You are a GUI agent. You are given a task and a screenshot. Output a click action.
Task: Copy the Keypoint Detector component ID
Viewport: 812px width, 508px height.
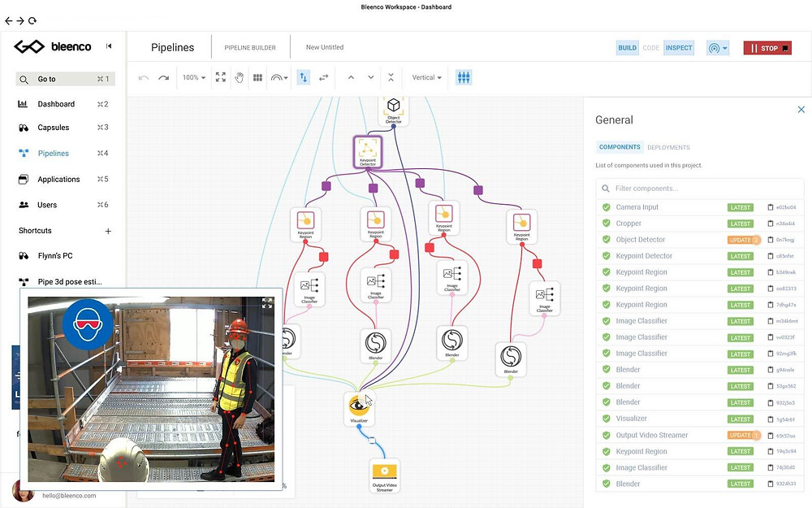click(771, 256)
